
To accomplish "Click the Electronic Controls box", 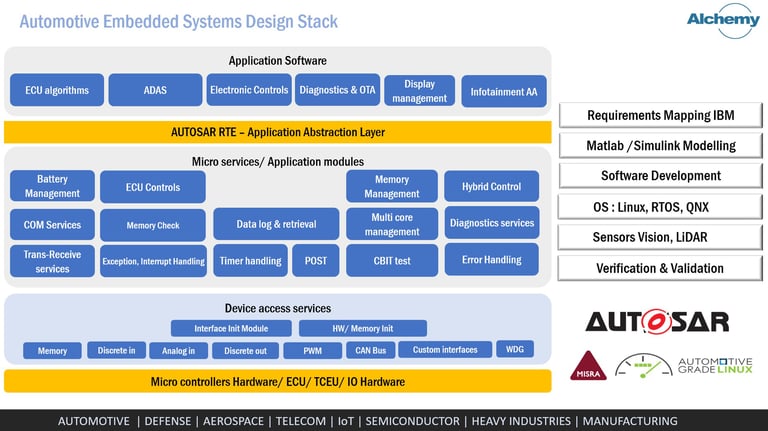I will click(x=249, y=90).
